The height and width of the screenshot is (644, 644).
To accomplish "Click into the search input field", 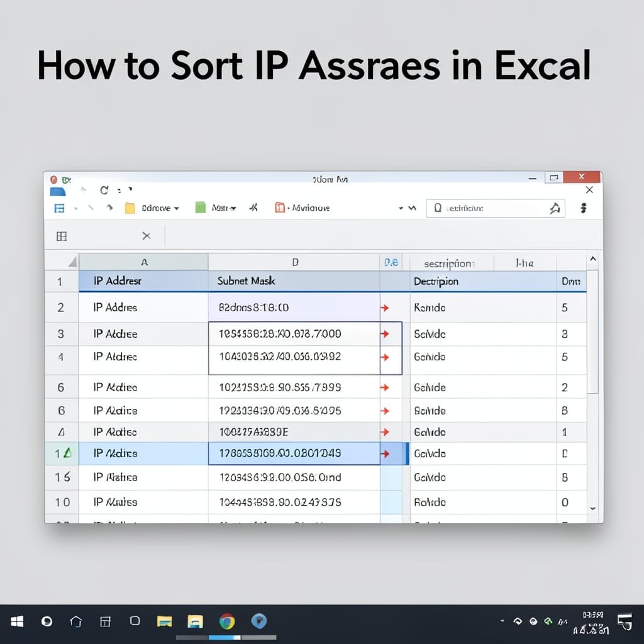I will pyautogui.click(x=495, y=208).
